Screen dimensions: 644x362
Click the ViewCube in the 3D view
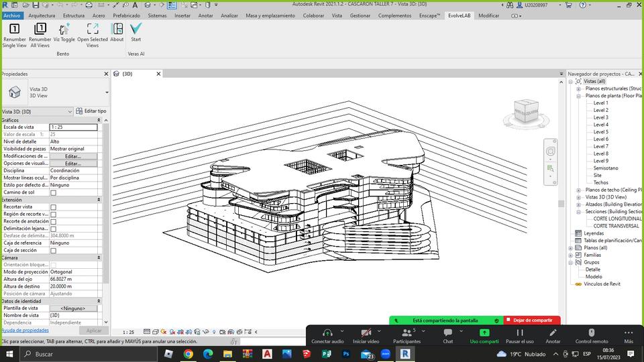526,111
